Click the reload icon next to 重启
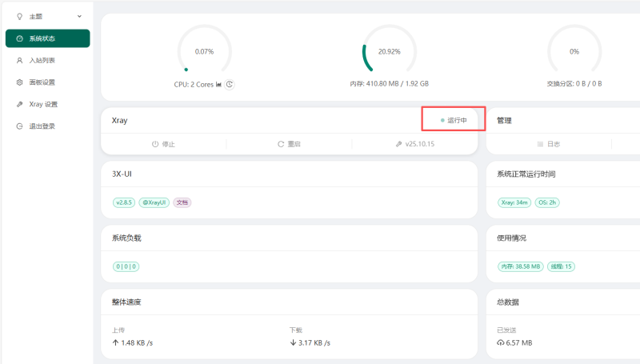This screenshot has height=364, width=640. (281, 144)
